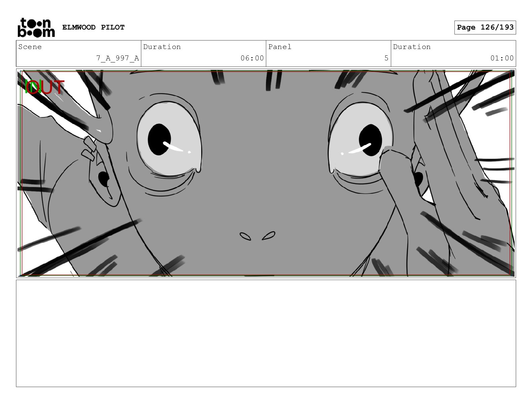Click the IN/OUT camera marker label

[45, 87]
